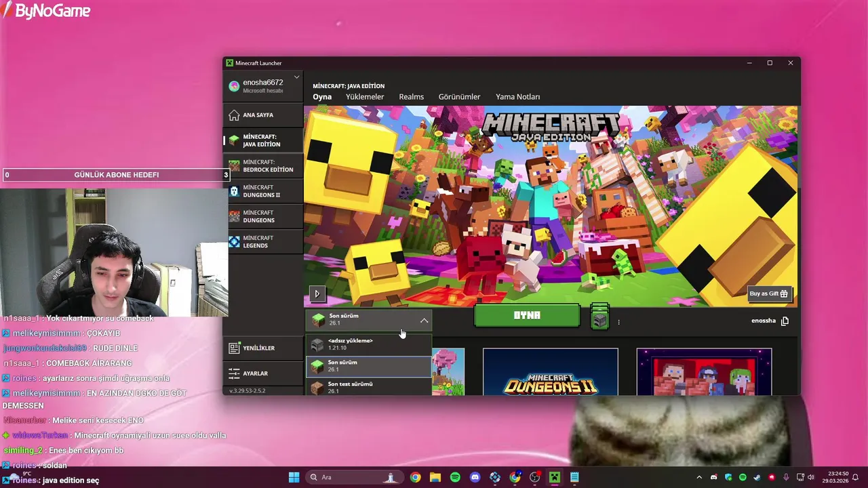Switch to Görünümler tab
The width and height of the screenshot is (868, 488).
(459, 97)
